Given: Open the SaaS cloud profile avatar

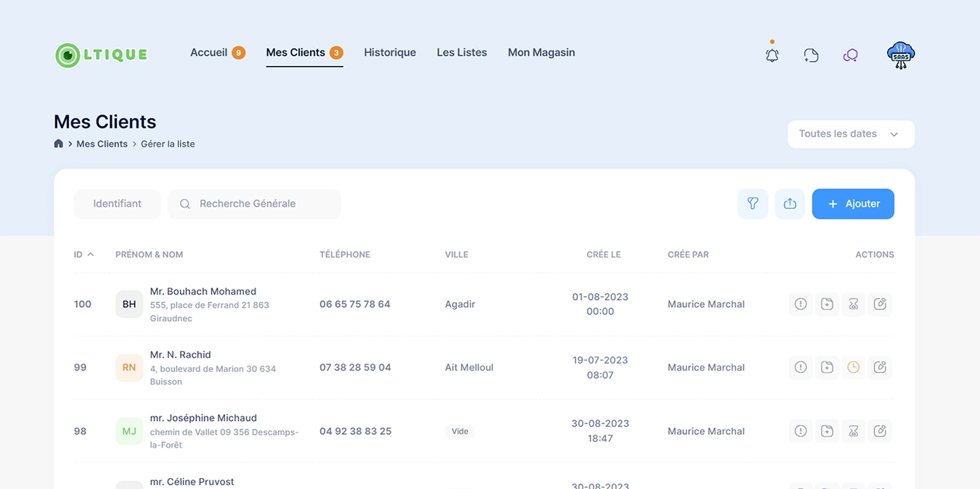Looking at the screenshot, I should [900, 55].
